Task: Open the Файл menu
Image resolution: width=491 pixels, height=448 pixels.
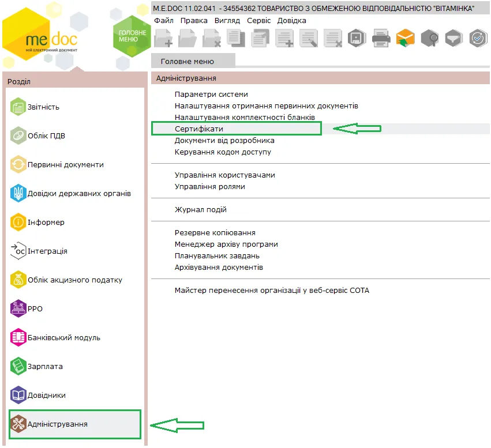Action: [163, 21]
